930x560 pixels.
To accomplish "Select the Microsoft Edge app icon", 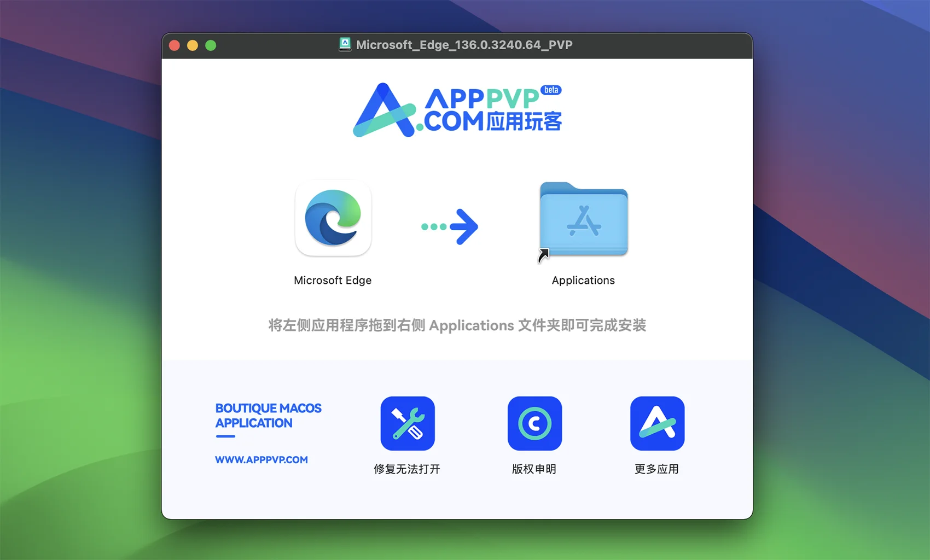I will click(333, 218).
